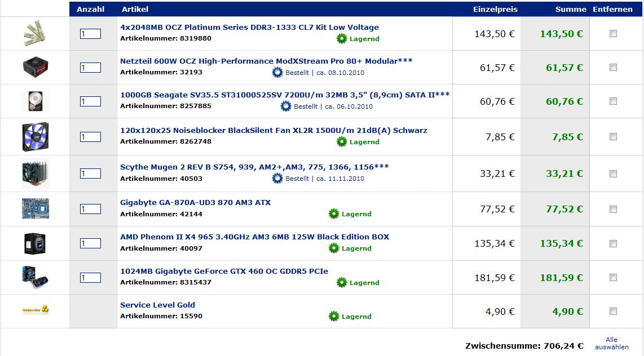The width and height of the screenshot is (644, 356).
Task: Click quantity field for OCZ Netzteil
Action: click(90, 67)
